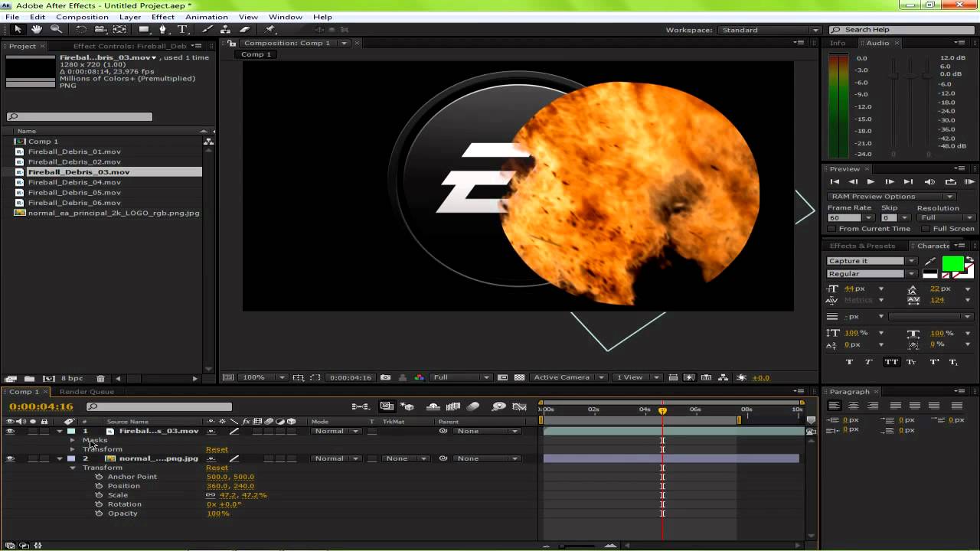Open viewer resolution Full dropdown
The height and width of the screenshot is (551, 980).
pos(461,377)
